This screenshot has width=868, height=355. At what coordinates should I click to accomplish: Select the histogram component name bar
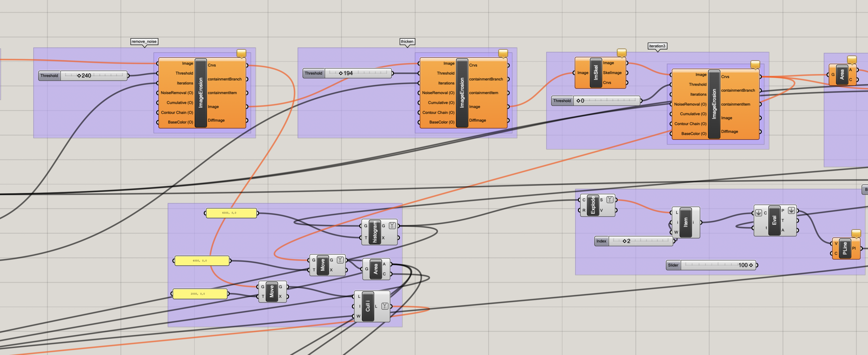375,232
